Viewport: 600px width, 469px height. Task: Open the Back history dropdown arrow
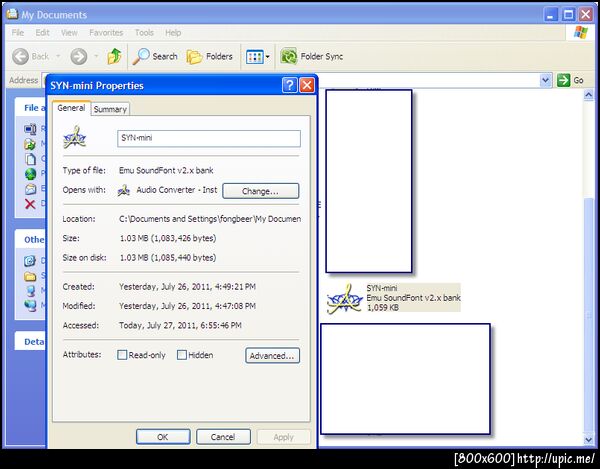(x=58, y=57)
